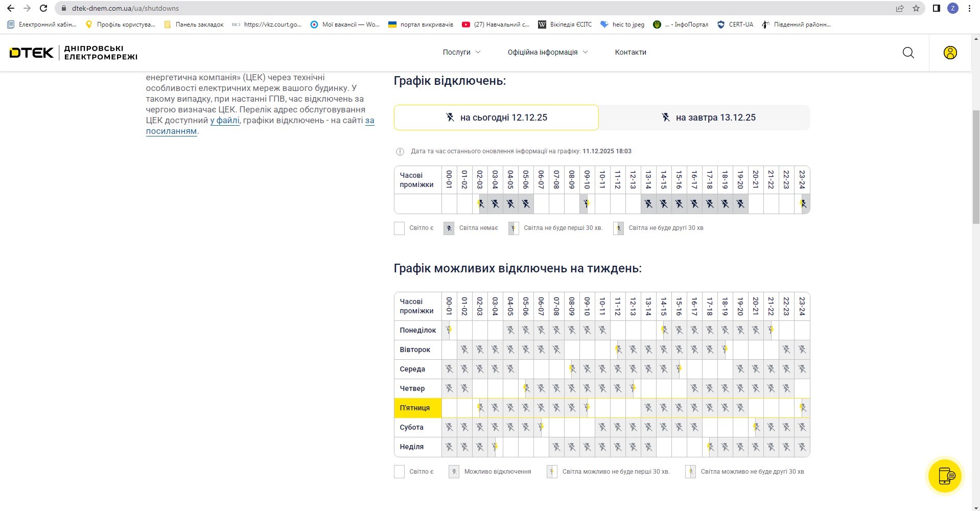Image resolution: width=980 pixels, height=511 pixels.
Task: Select the на сьогодні 12.12.25 tab
Action: click(x=496, y=118)
